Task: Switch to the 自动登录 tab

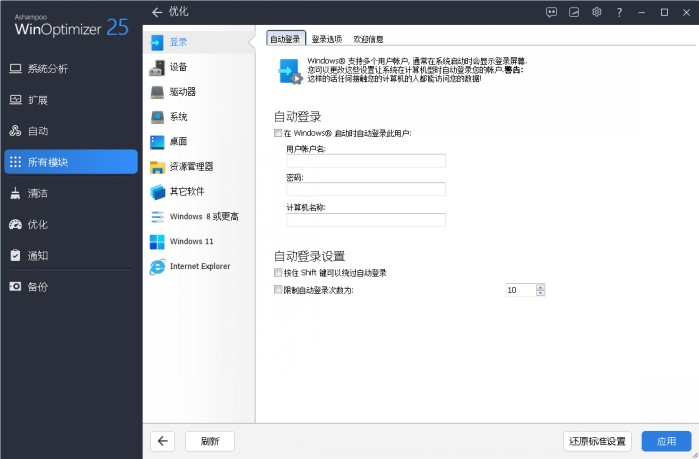Action: (285, 39)
